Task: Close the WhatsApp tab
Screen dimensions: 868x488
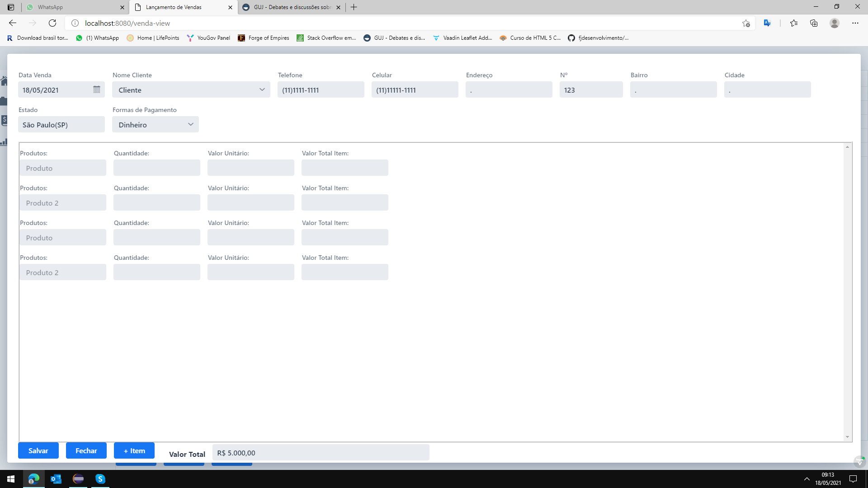Action: click(122, 7)
